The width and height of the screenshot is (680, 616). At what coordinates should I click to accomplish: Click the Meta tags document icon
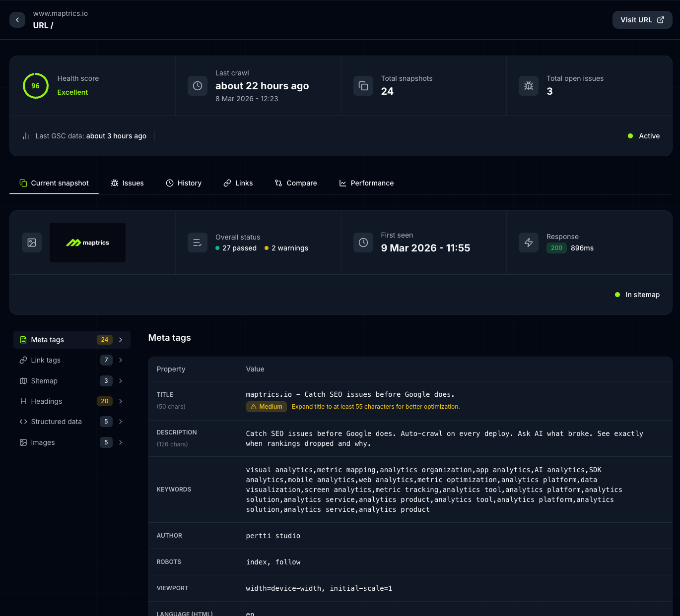click(23, 340)
